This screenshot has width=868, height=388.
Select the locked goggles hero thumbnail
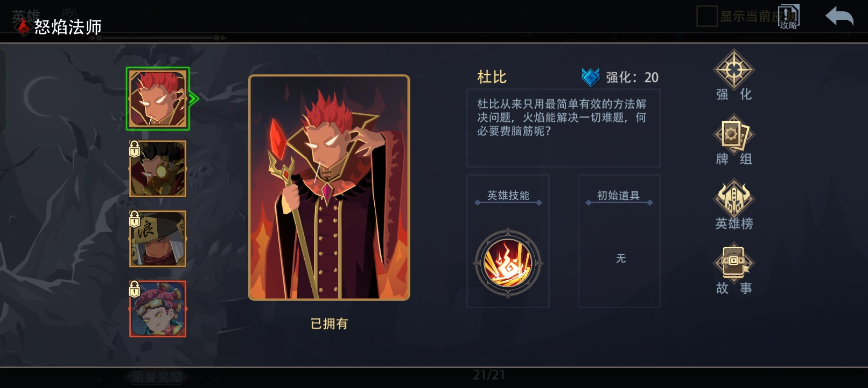point(158,169)
